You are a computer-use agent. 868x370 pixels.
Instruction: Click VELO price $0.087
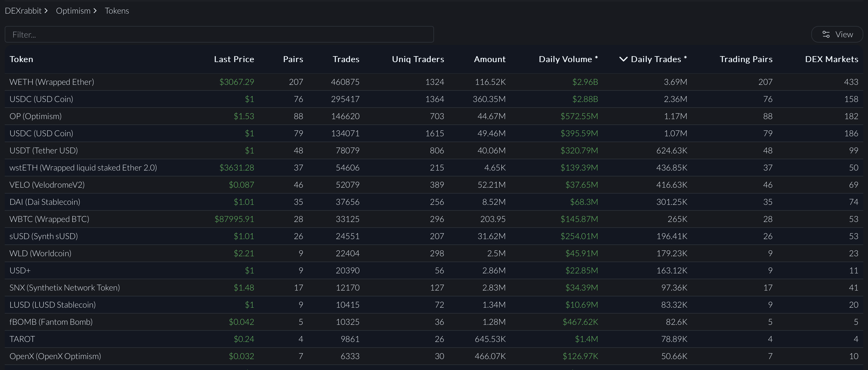point(241,185)
